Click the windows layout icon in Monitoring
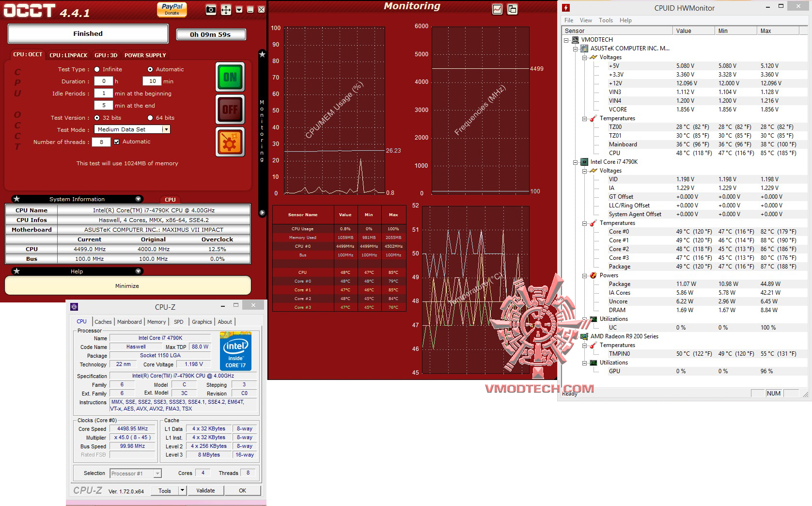Viewport: 812px width, 506px height. pos(512,9)
